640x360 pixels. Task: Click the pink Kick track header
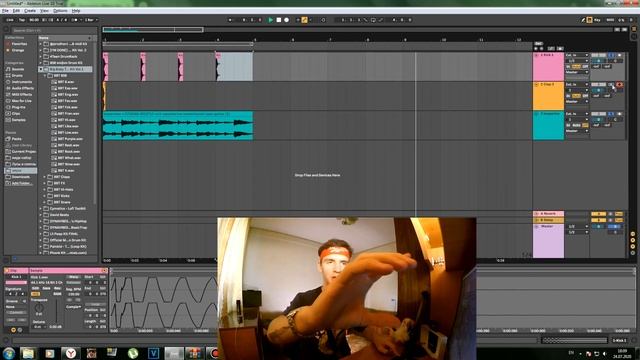[x=548, y=67]
